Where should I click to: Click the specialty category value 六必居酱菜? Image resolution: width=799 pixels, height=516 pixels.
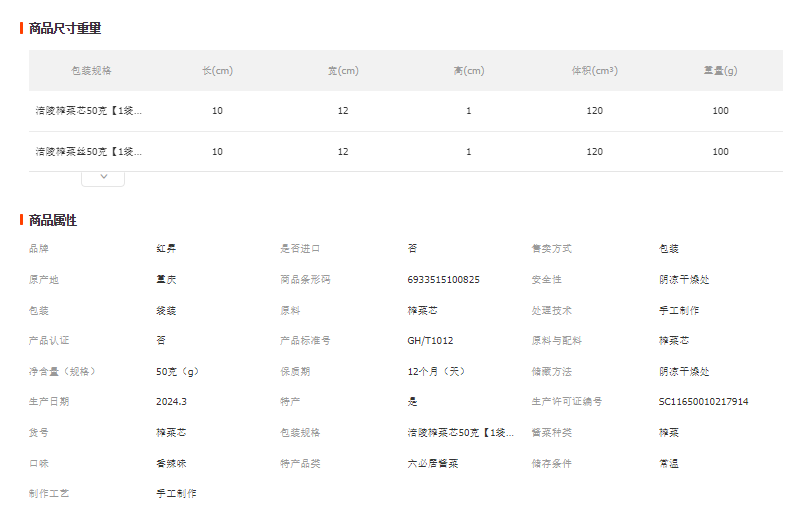[x=432, y=463]
